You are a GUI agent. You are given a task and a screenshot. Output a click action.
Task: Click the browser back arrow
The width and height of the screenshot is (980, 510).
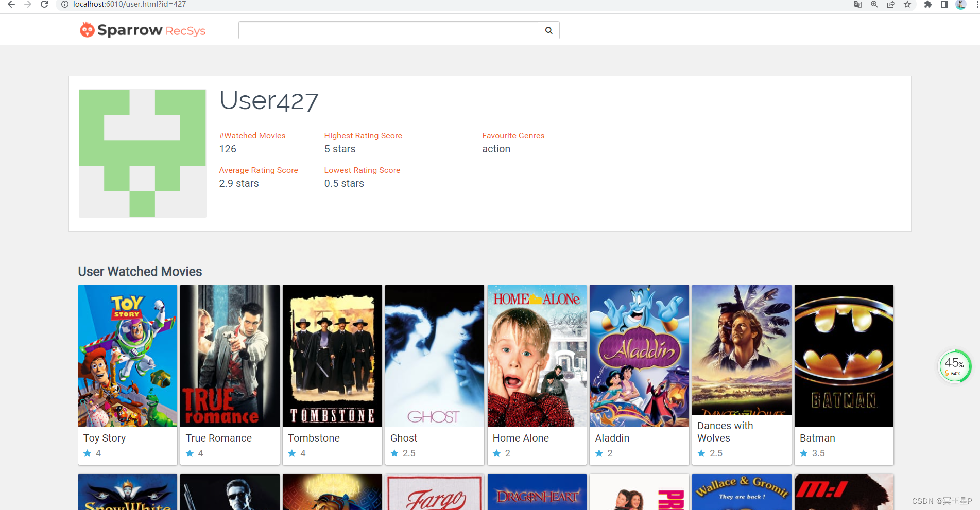click(11, 4)
